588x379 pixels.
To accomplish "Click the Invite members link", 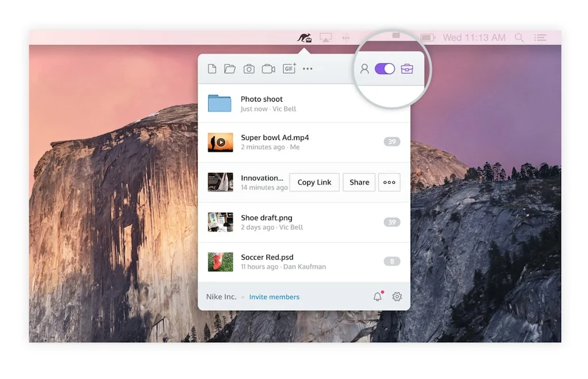I will coord(274,297).
